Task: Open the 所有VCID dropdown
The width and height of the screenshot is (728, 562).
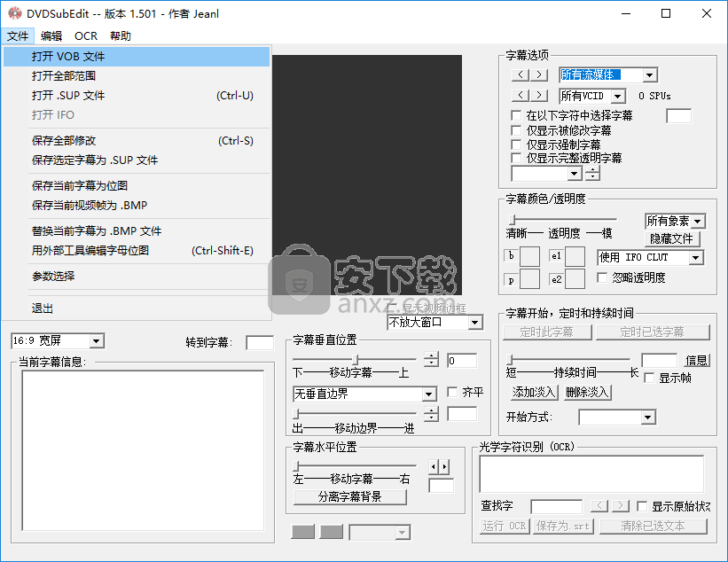Action: click(617, 96)
